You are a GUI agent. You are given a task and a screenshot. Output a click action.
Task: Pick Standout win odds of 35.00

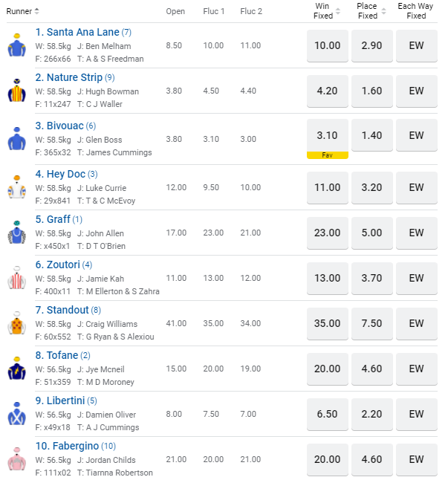pyautogui.click(x=327, y=323)
